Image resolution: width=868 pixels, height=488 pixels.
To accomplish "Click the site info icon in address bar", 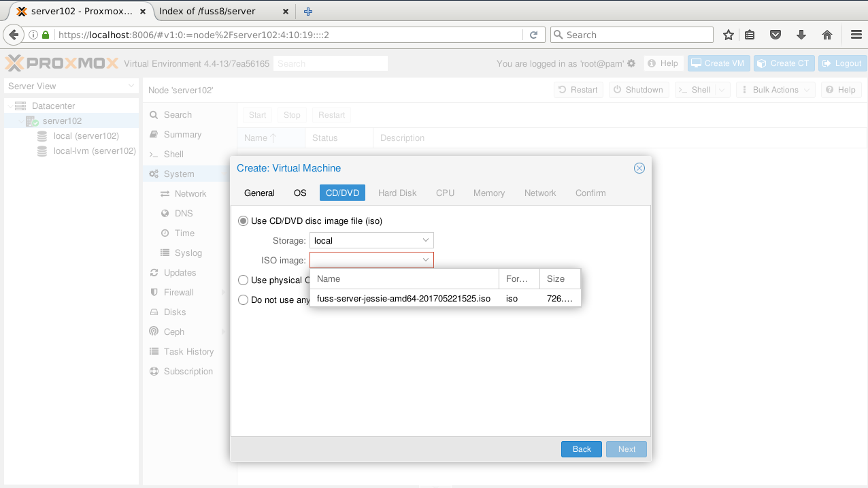I will 33,35.
